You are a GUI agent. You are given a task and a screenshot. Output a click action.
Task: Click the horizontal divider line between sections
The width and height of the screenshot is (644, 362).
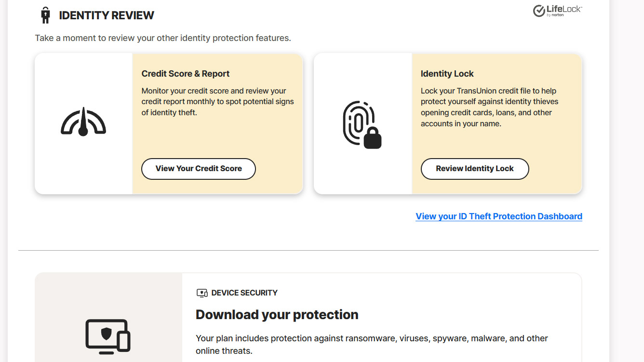[x=309, y=251]
